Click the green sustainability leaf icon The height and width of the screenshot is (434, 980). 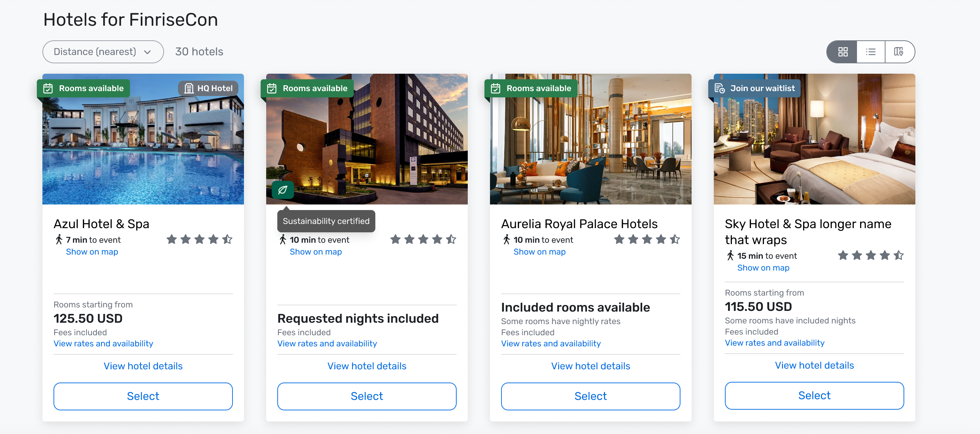point(282,190)
